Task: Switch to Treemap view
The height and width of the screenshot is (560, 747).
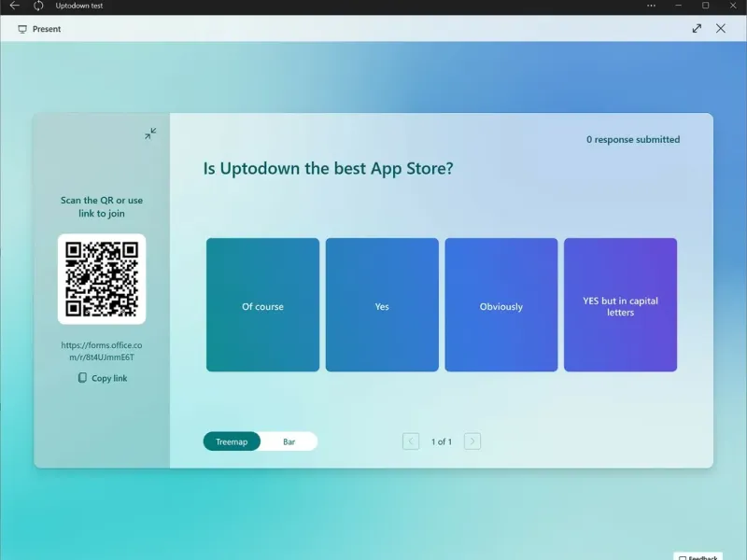Action: (x=232, y=441)
